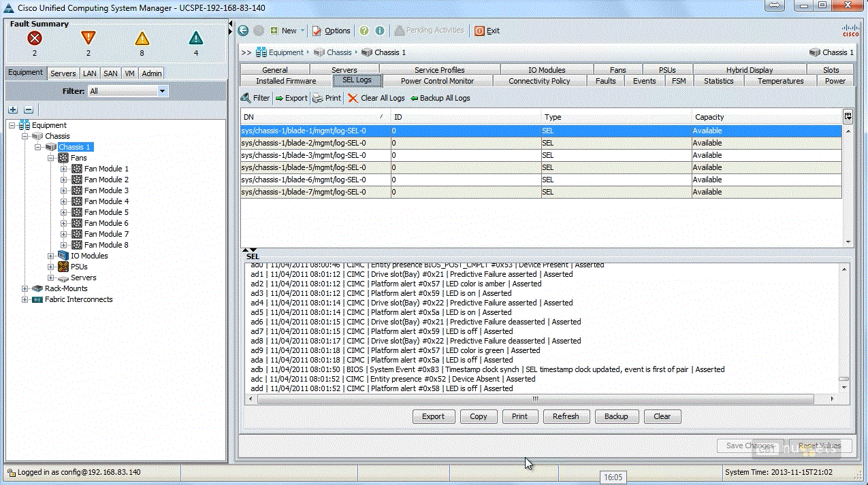Click the Pending Activities toolbar item

[430, 31]
